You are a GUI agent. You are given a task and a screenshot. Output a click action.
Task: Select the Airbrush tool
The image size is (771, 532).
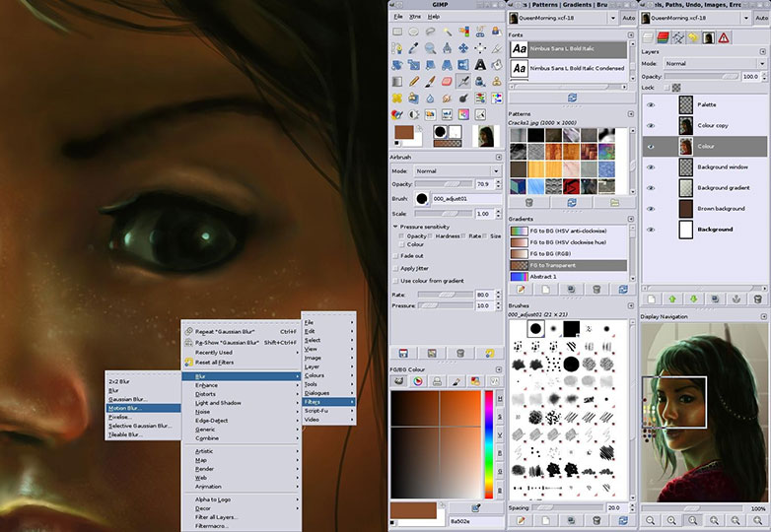[x=463, y=81]
